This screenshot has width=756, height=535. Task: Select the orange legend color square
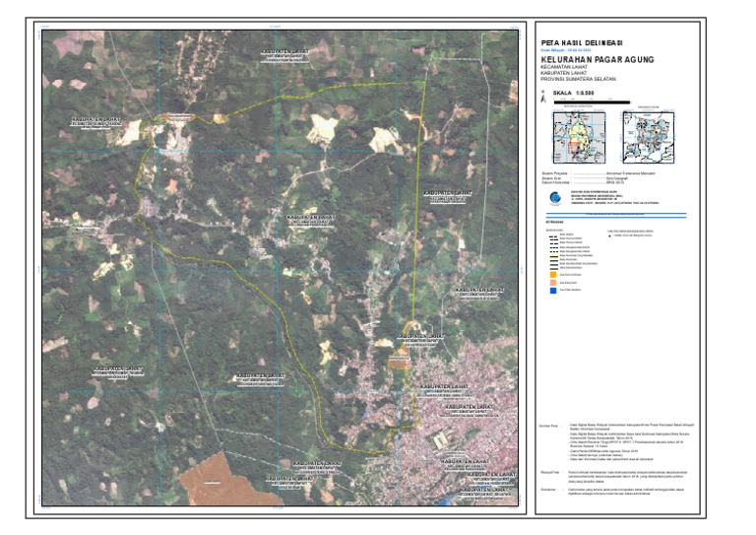(553, 275)
